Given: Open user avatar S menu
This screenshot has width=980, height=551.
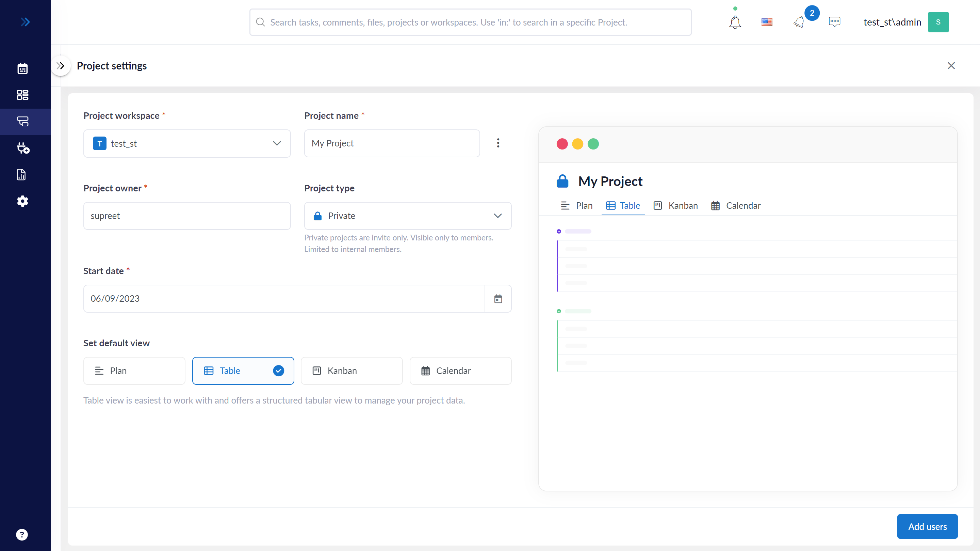Looking at the screenshot, I should 938,22.
